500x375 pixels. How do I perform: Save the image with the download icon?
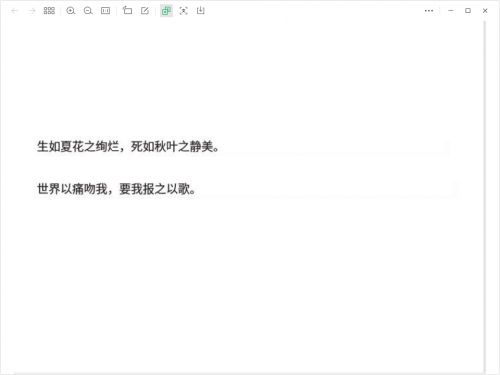(x=200, y=11)
